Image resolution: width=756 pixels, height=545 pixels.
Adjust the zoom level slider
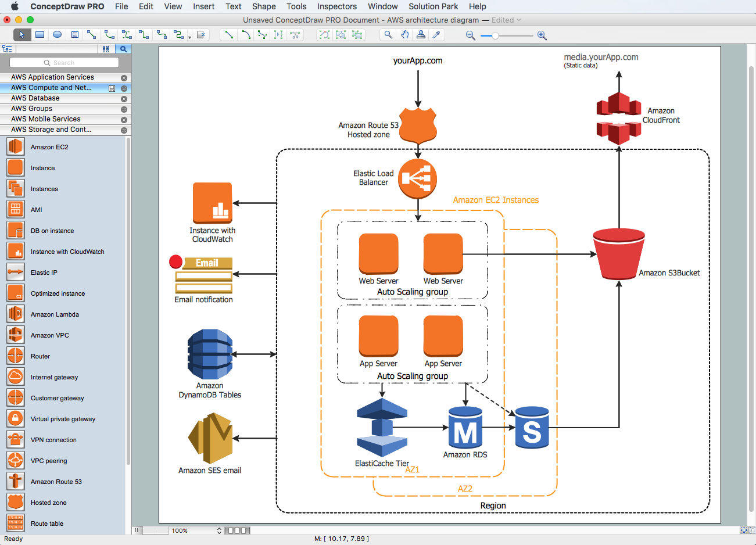coord(496,35)
